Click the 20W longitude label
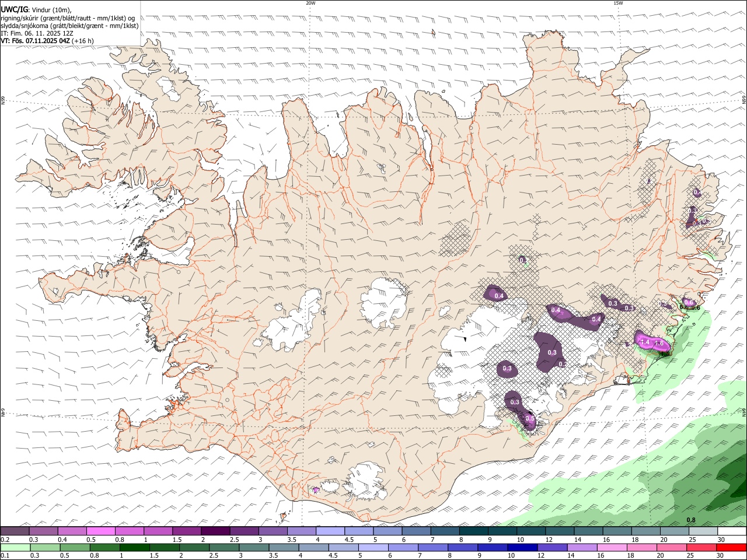 point(310,3)
